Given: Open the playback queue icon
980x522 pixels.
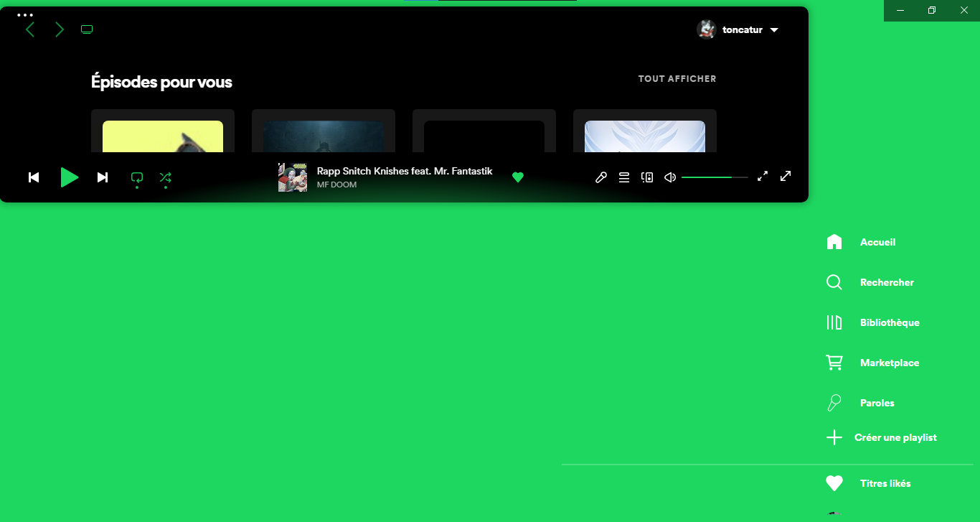Looking at the screenshot, I should tap(623, 177).
